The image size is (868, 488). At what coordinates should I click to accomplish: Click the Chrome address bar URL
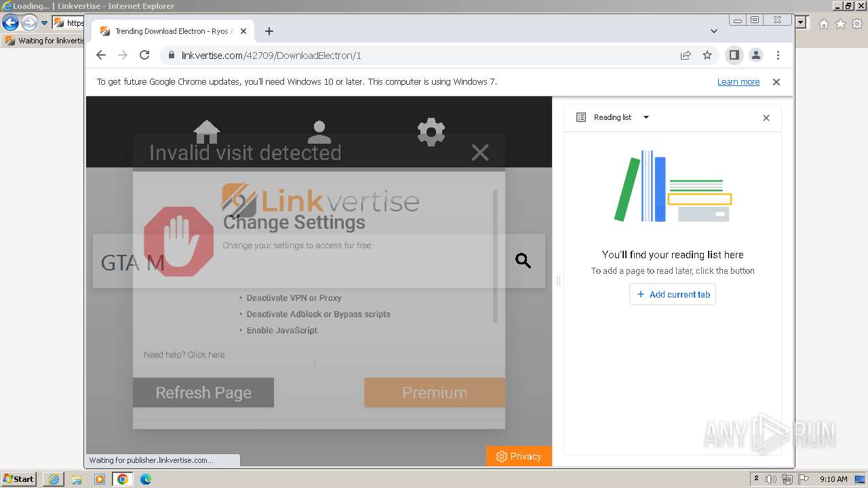271,56
